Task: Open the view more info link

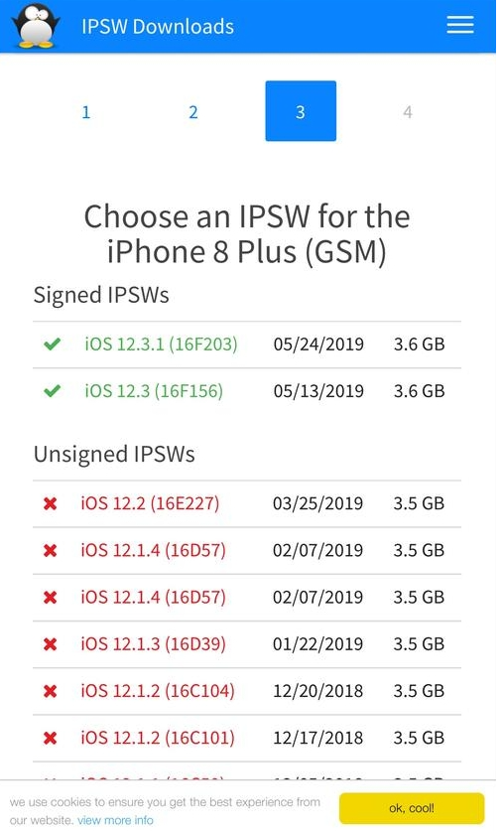Action: [115, 820]
